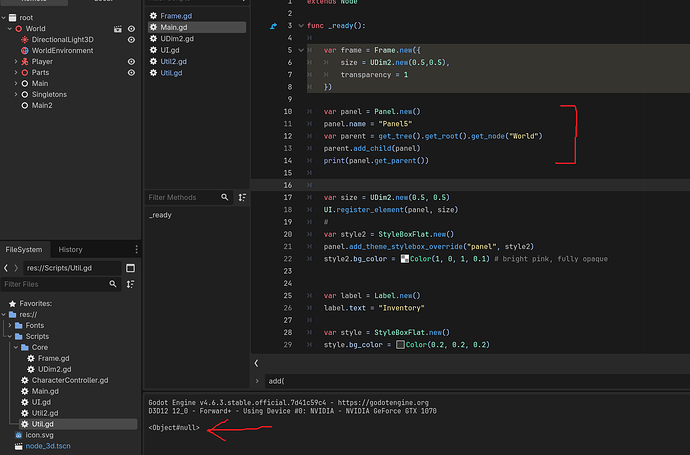This screenshot has width=690, height=455.
Task: Select the Favorites entry
Action: click(x=35, y=304)
